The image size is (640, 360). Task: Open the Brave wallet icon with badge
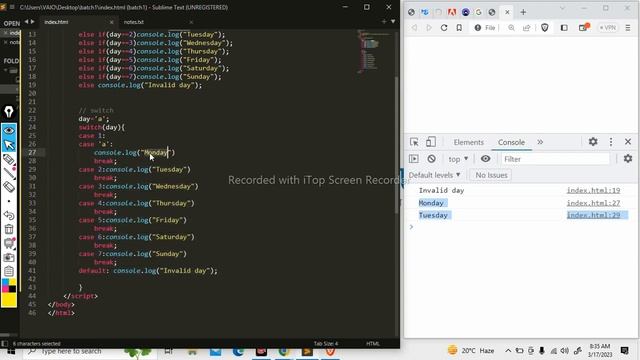[x=584, y=27]
